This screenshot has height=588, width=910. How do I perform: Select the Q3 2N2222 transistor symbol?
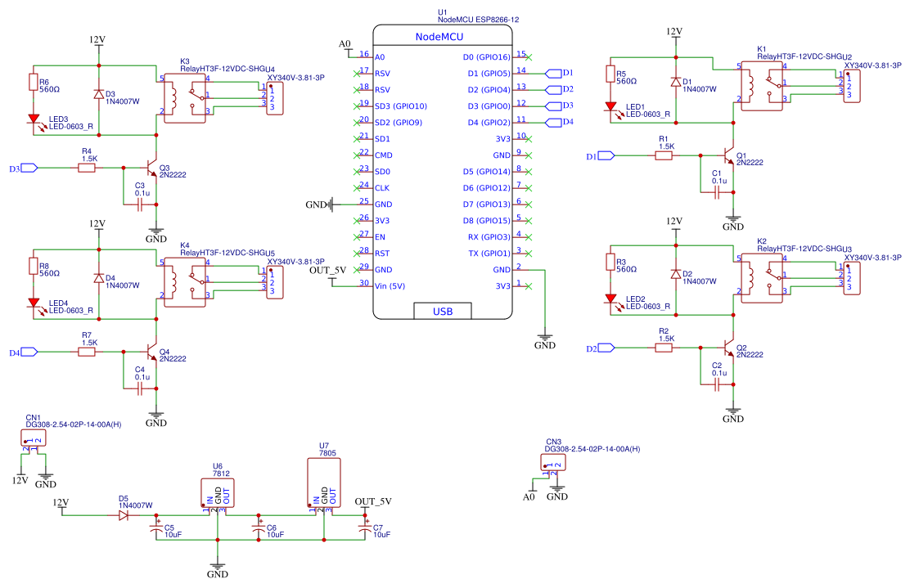click(151, 168)
